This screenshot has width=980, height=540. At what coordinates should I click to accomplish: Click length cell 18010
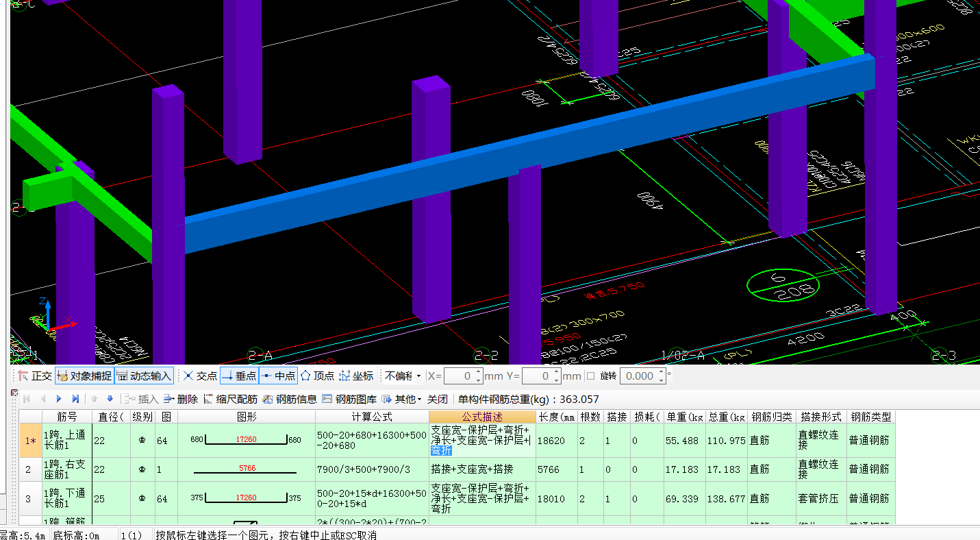(x=557, y=498)
